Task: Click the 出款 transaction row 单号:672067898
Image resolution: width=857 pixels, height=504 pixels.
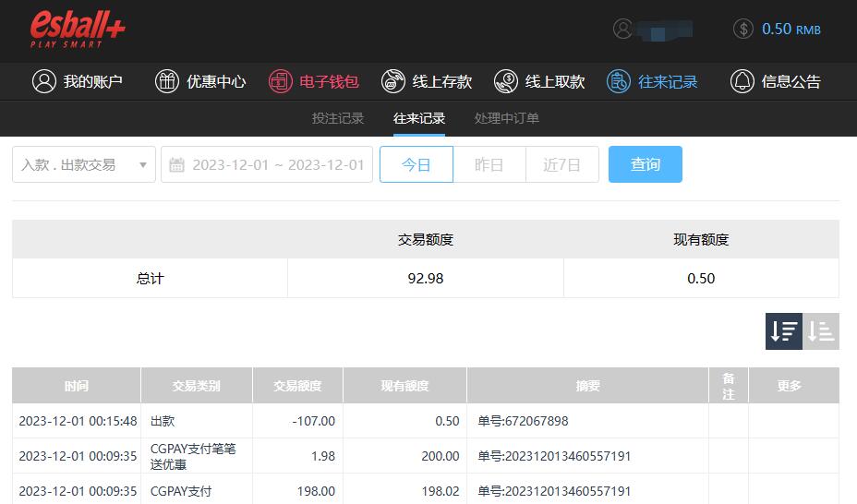Action: pos(523,421)
